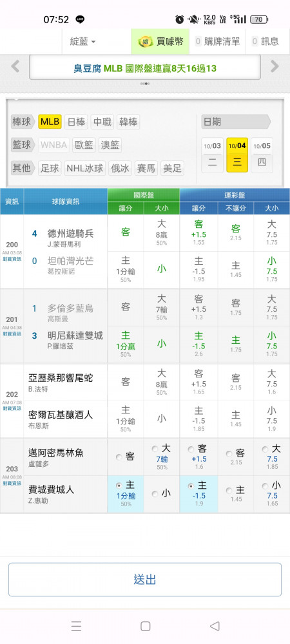Click game 202 lottery 客 +1.5 cell
This screenshot has height=644, width=290.
198,383
